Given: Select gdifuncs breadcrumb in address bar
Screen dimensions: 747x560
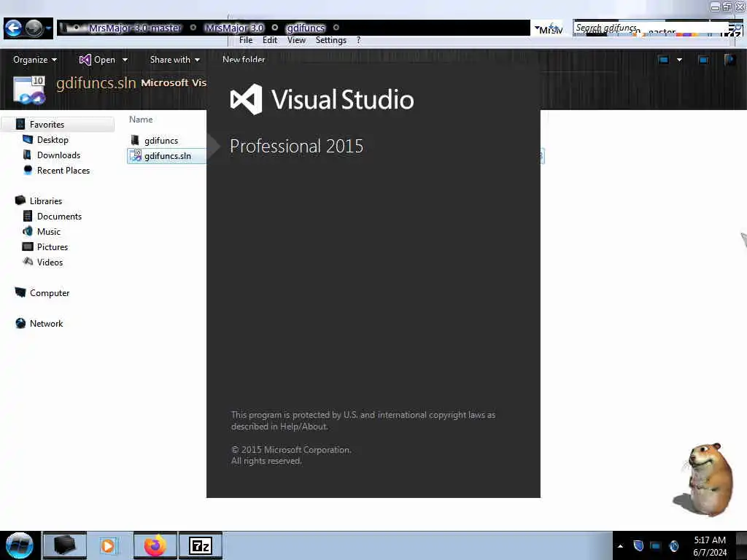Looking at the screenshot, I should [x=306, y=28].
